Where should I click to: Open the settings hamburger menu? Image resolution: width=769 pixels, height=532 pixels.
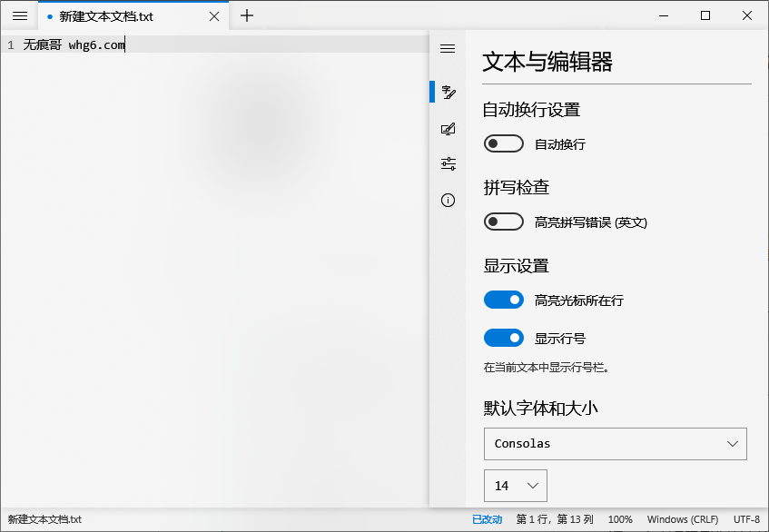click(447, 48)
